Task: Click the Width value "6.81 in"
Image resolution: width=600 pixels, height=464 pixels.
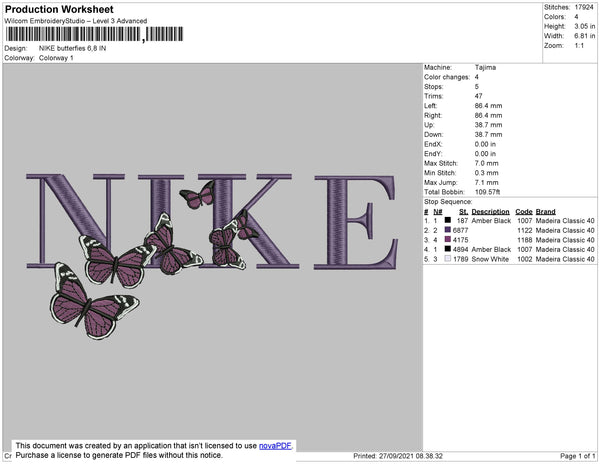Action: (584, 36)
